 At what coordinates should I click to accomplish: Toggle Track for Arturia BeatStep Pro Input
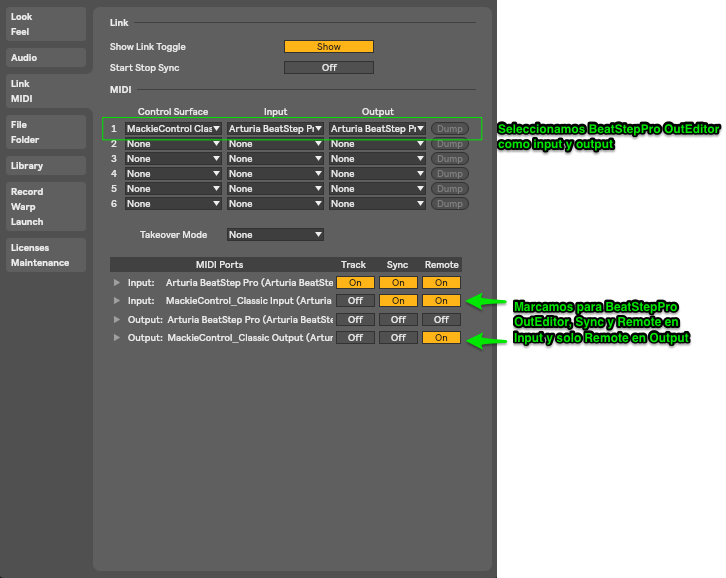(355, 283)
